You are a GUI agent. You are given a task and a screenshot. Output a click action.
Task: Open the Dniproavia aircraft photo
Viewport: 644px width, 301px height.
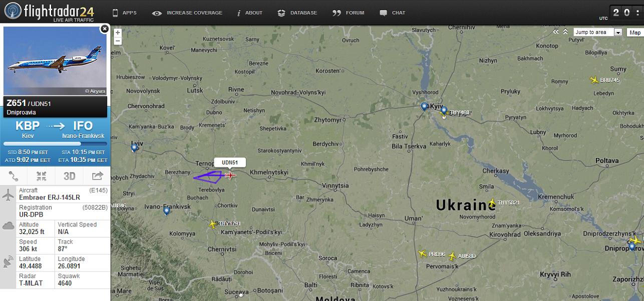(55, 61)
